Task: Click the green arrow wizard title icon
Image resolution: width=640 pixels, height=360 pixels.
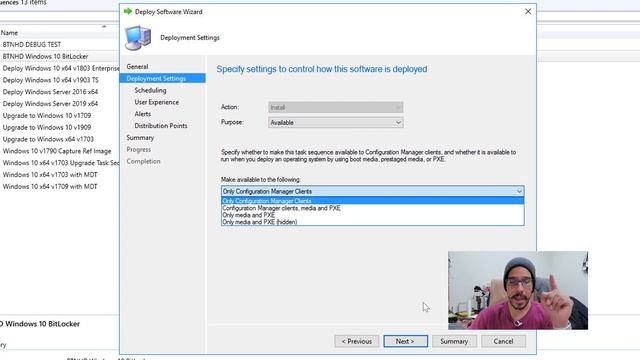Action: coord(128,11)
